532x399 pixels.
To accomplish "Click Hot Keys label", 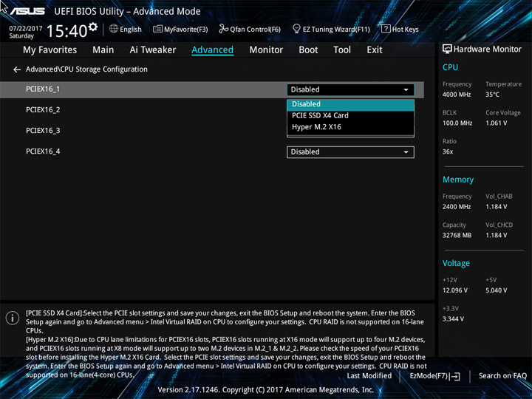I will (406, 30).
